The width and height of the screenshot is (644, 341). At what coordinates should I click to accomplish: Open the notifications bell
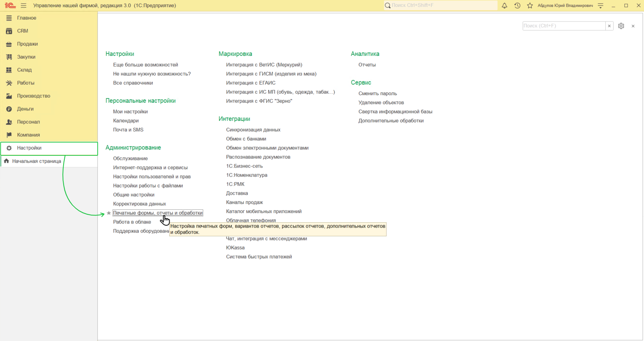coord(504,6)
